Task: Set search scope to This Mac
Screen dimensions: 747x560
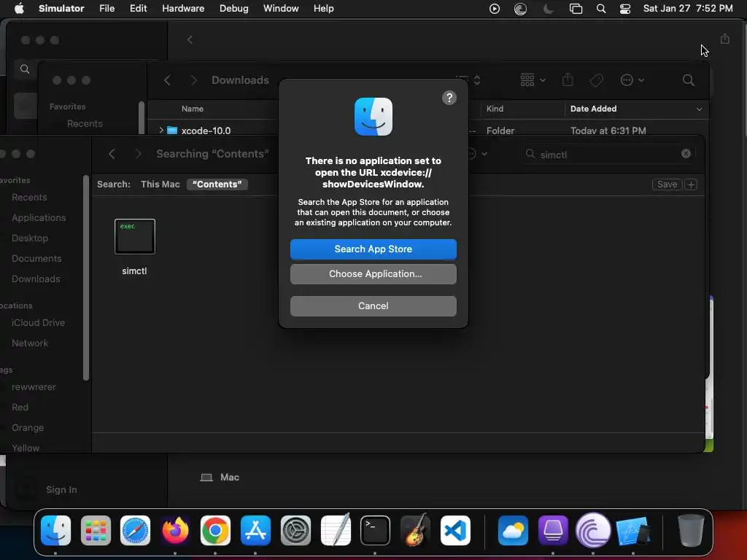Action: 160,184
